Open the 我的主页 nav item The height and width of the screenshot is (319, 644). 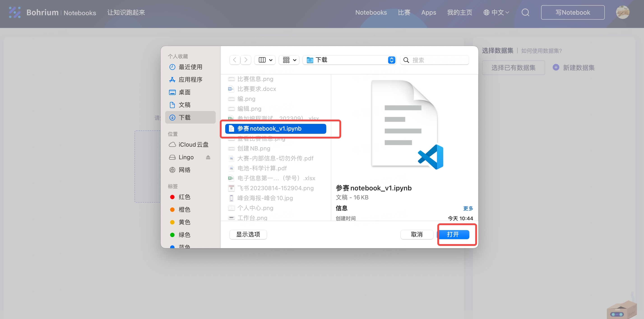(x=459, y=12)
